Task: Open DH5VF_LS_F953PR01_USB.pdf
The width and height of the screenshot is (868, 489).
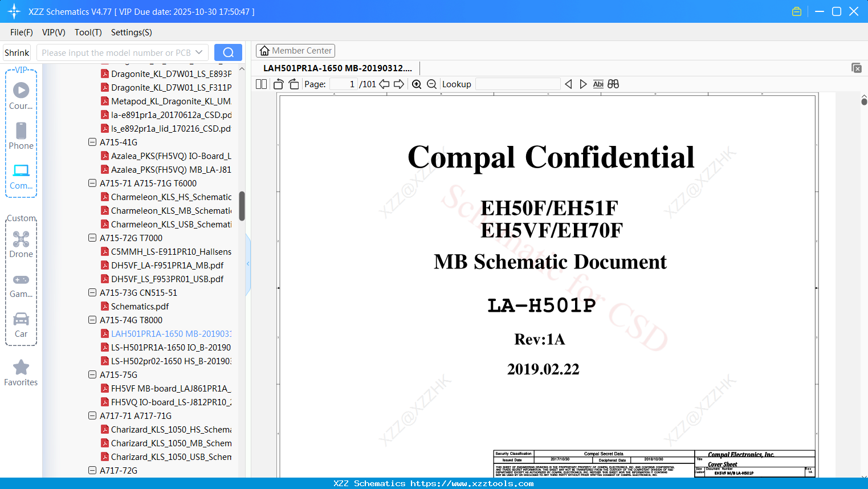Action: 167,279
